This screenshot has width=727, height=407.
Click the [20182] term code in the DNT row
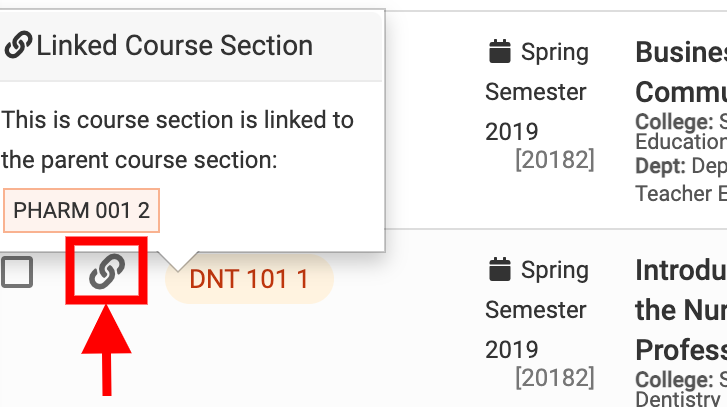point(554,378)
